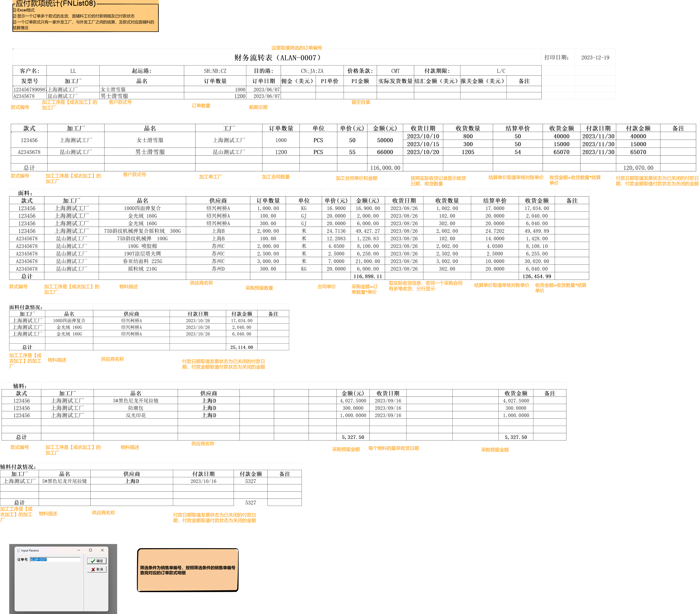The width and height of the screenshot is (700, 614).
Task: Select the departure port value SH;NB;CZ
Action: click(x=215, y=71)
